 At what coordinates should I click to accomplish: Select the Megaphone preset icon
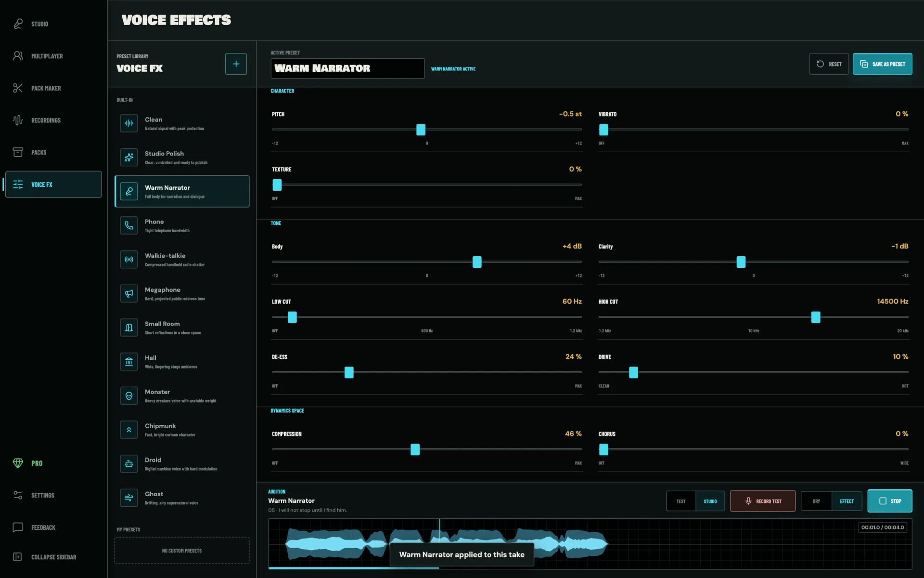129,293
